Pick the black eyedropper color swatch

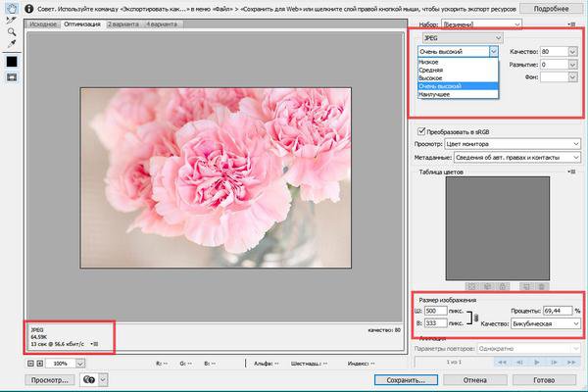click(x=13, y=62)
